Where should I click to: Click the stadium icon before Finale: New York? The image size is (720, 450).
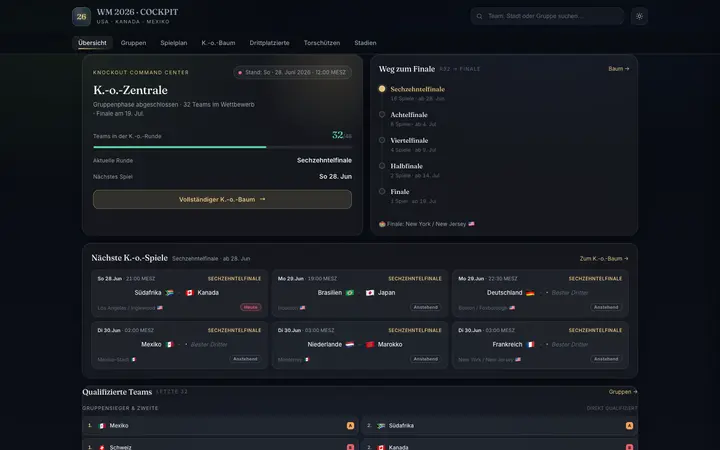point(382,224)
